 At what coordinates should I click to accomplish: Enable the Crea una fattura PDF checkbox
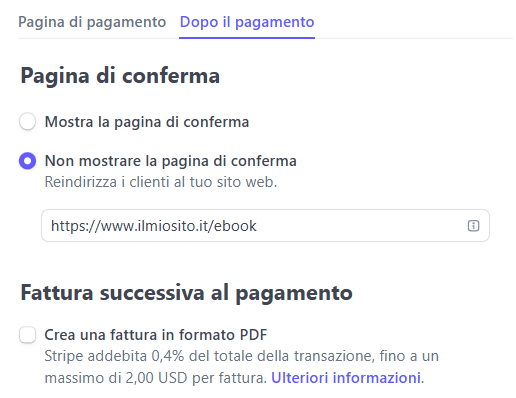pos(27,335)
